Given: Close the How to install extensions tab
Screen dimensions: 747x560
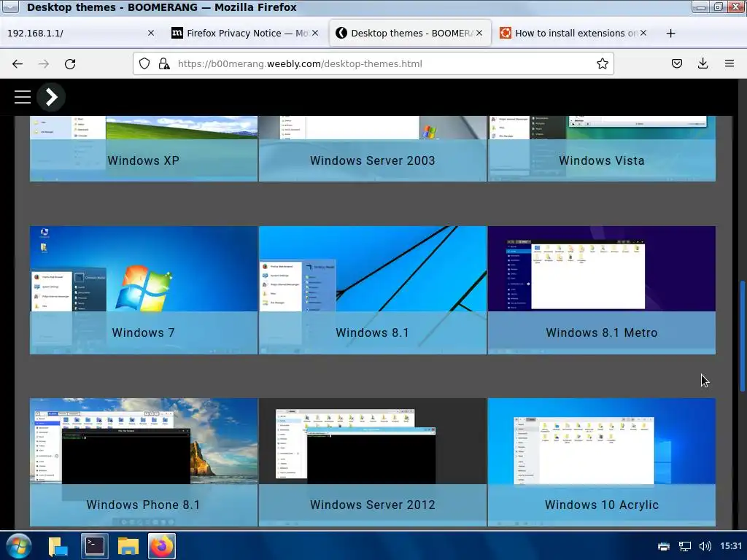Looking at the screenshot, I should (643, 33).
